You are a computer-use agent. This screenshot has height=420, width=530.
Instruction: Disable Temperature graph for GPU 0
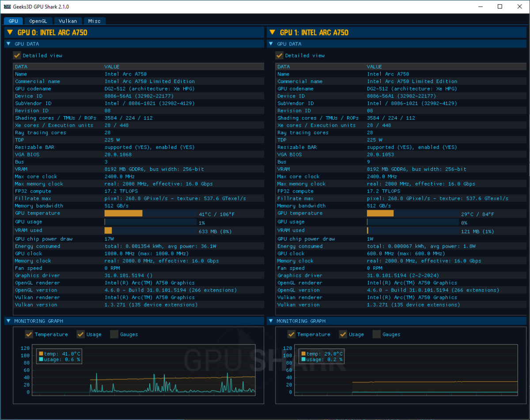(x=29, y=334)
